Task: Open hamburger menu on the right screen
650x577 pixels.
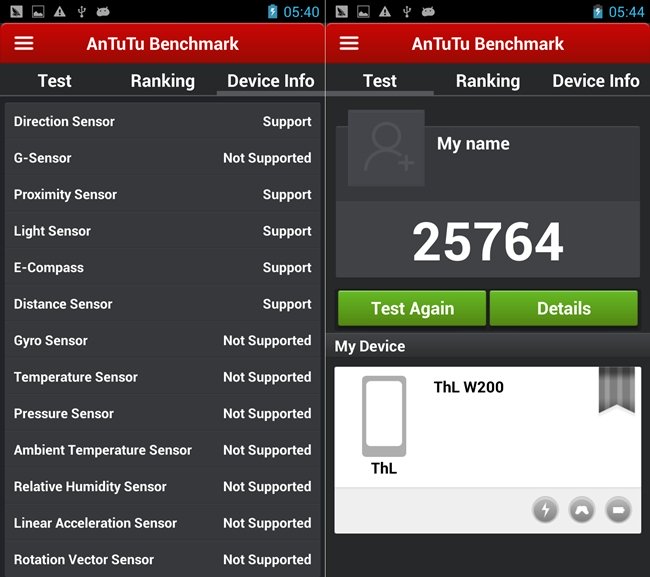Action: 349,44
